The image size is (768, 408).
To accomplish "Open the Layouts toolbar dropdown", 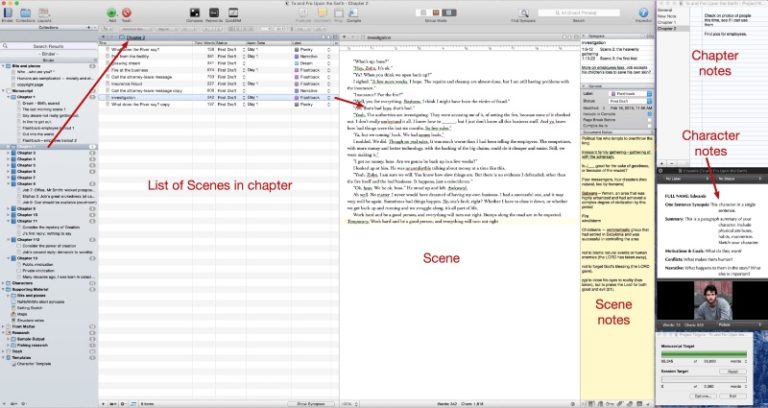I will coord(44,13).
